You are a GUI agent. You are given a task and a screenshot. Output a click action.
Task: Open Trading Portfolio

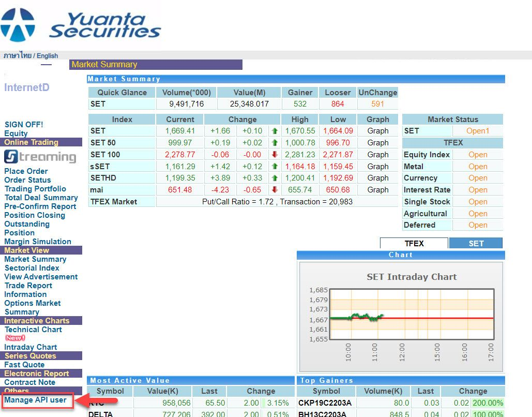coord(35,189)
